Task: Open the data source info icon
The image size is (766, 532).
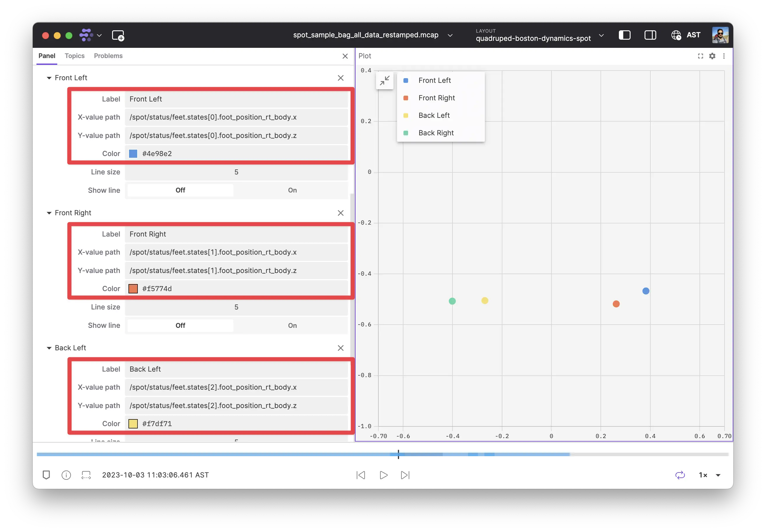Action: pos(66,475)
